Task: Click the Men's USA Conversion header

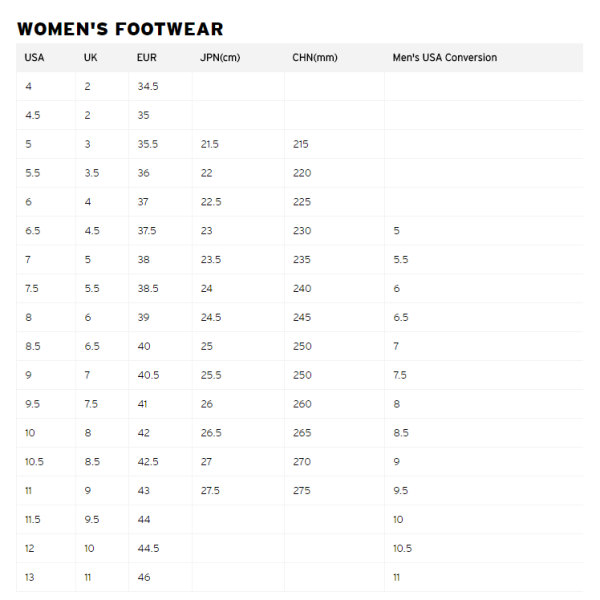Action: click(x=445, y=57)
